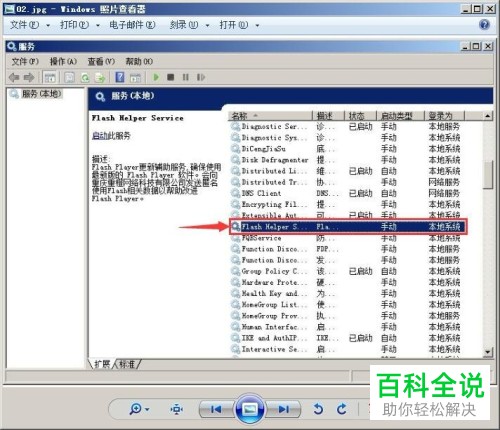
Task: Open the 刻录(U) dropdown
Action: coord(189,25)
